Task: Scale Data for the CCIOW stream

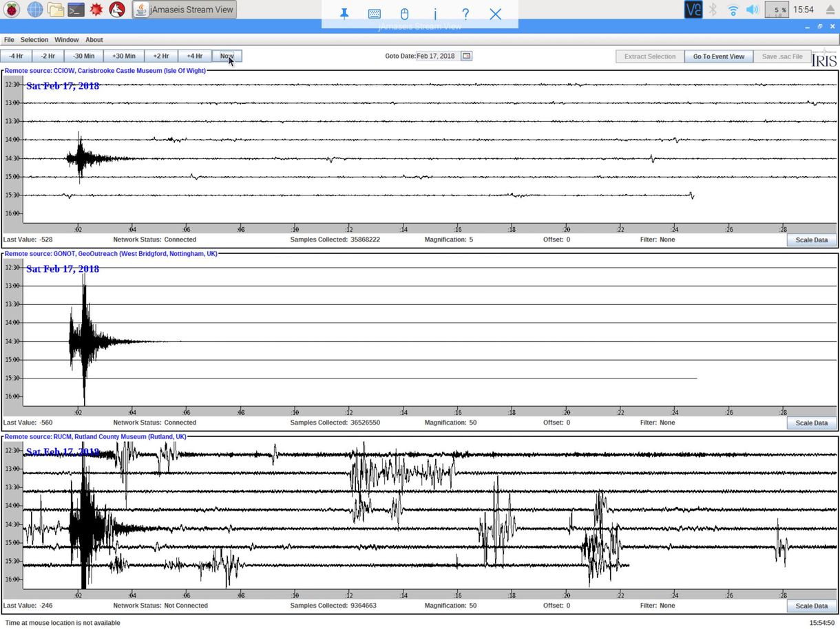Action: pyautogui.click(x=812, y=240)
